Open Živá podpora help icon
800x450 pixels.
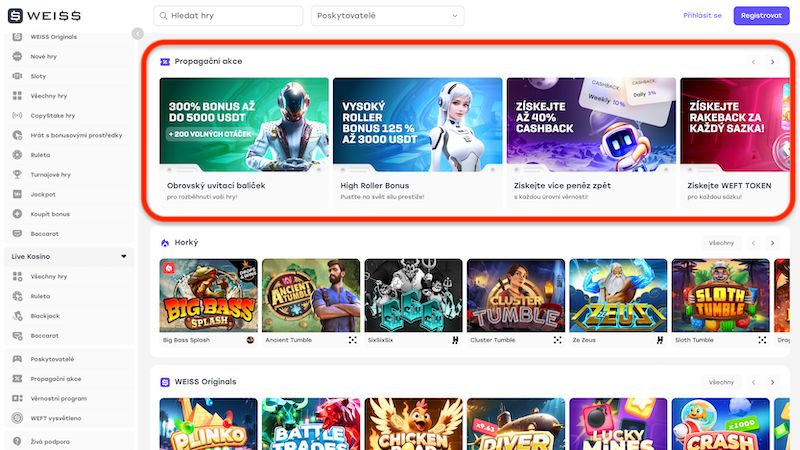(17, 441)
